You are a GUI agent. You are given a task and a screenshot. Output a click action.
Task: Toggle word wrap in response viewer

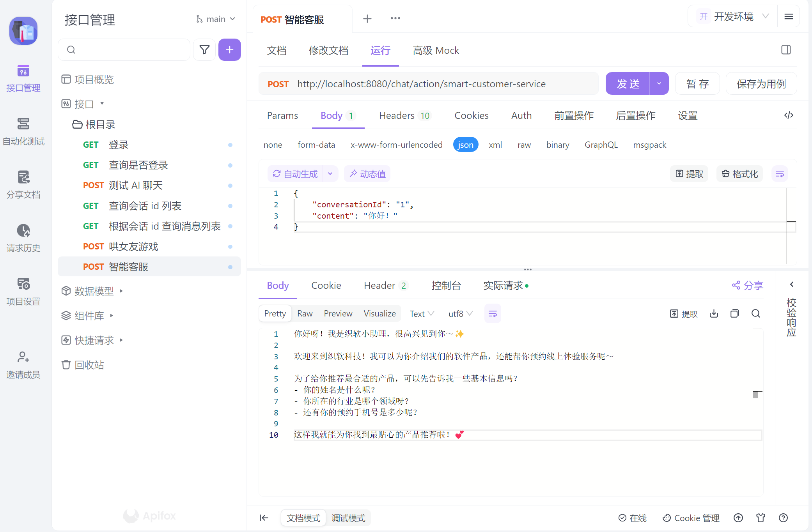tap(493, 314)
